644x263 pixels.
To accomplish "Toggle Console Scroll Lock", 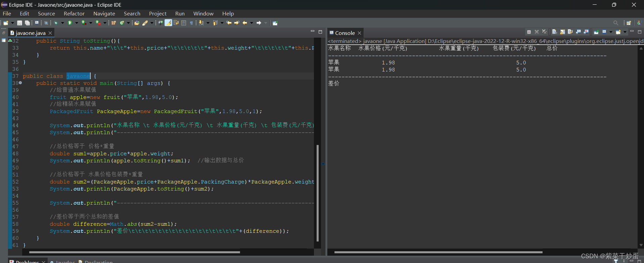I will click(x=562, y=32).
